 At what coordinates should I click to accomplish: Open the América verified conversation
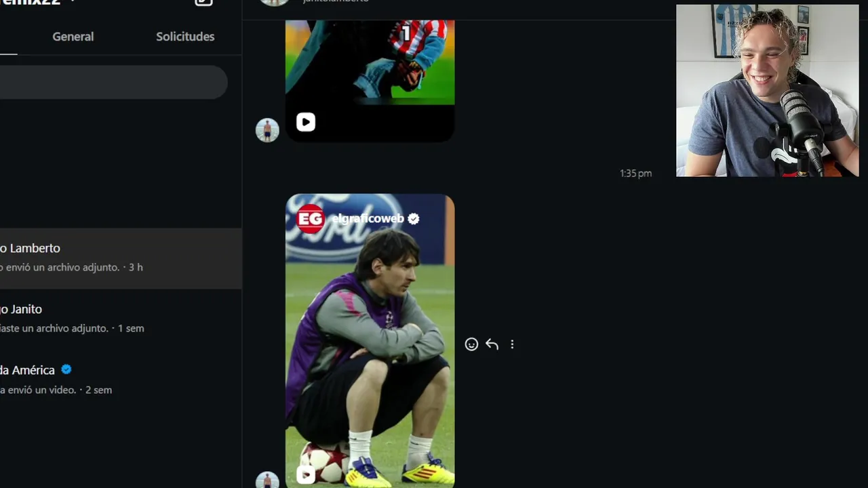121,380
